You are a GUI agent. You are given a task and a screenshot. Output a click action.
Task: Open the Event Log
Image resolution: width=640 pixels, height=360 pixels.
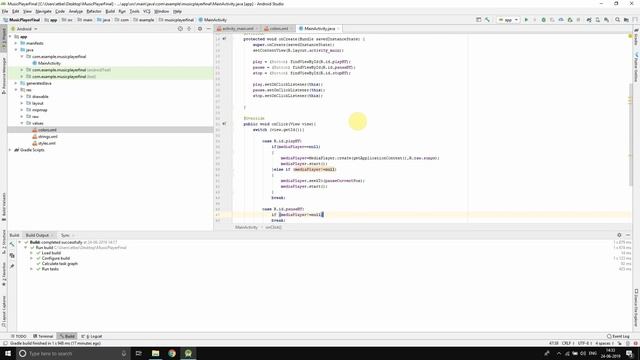[618, 336]
